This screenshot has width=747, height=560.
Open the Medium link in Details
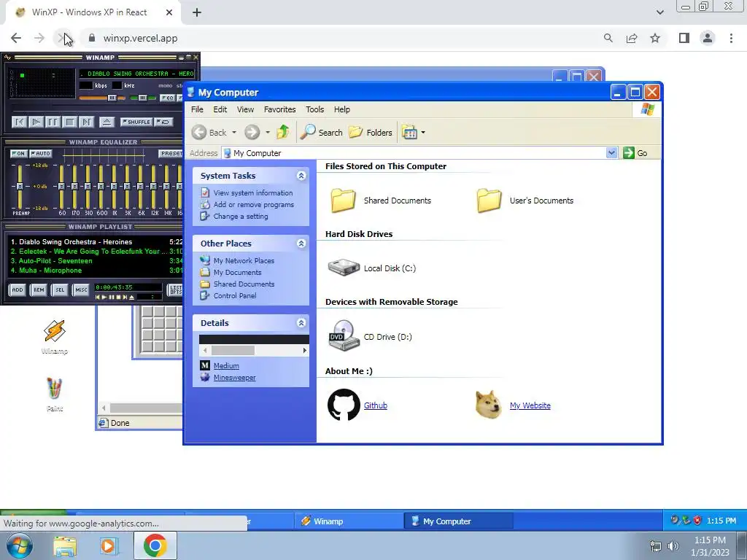tap(226, 366)
